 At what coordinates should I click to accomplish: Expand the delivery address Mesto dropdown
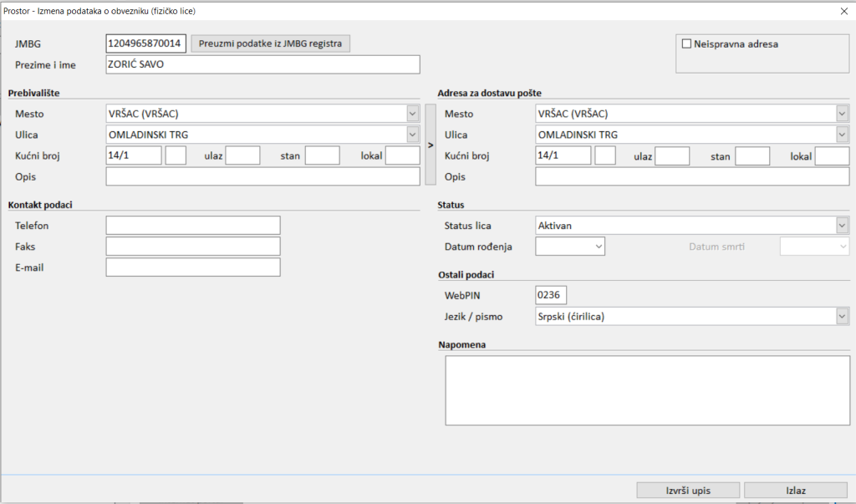[x=841, y=114]
